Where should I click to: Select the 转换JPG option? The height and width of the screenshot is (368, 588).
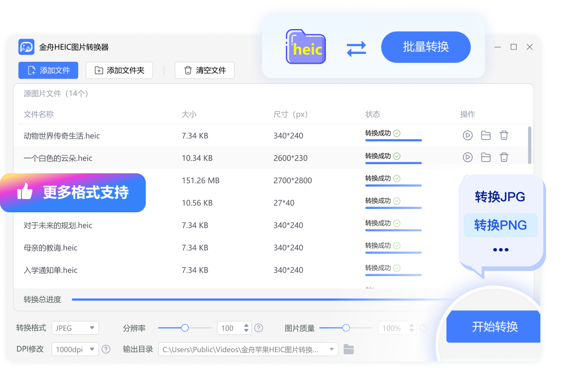(x=500, y=197)
